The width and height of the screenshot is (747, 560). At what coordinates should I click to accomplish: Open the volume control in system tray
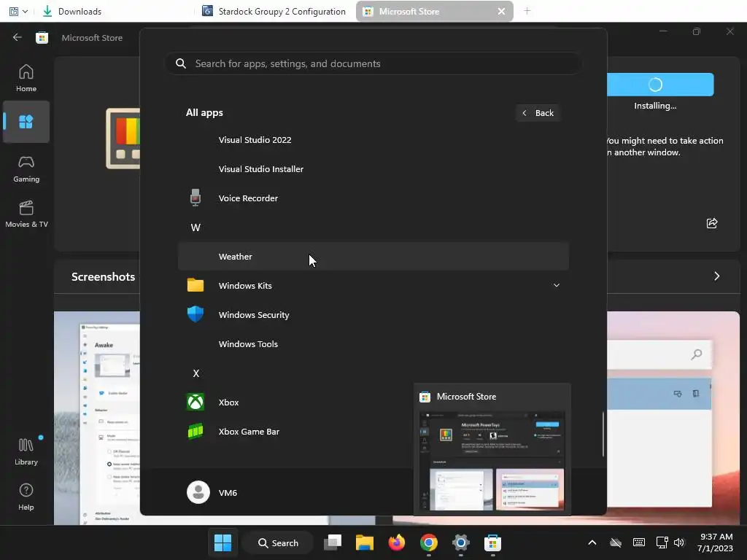click(x=679, y=542)
